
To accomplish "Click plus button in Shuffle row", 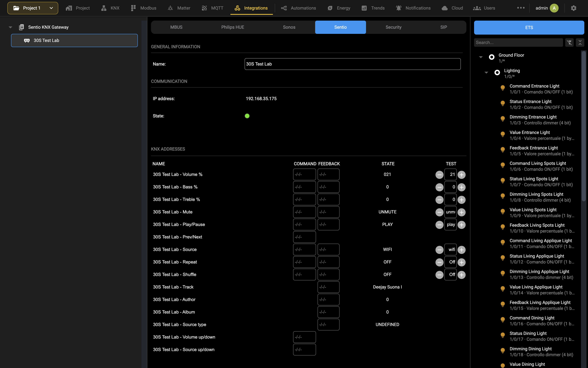I will click(461, 275).
